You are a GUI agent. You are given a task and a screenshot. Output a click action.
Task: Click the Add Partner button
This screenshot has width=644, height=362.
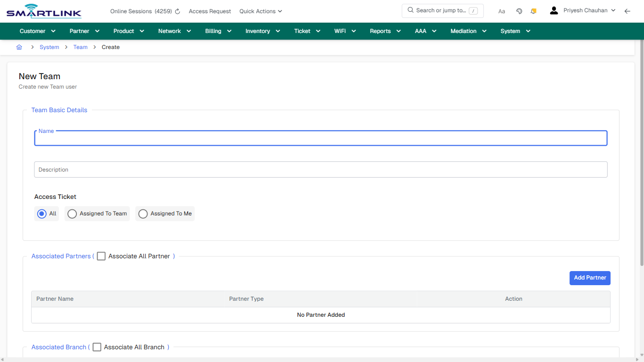click(x=590, y=278)
